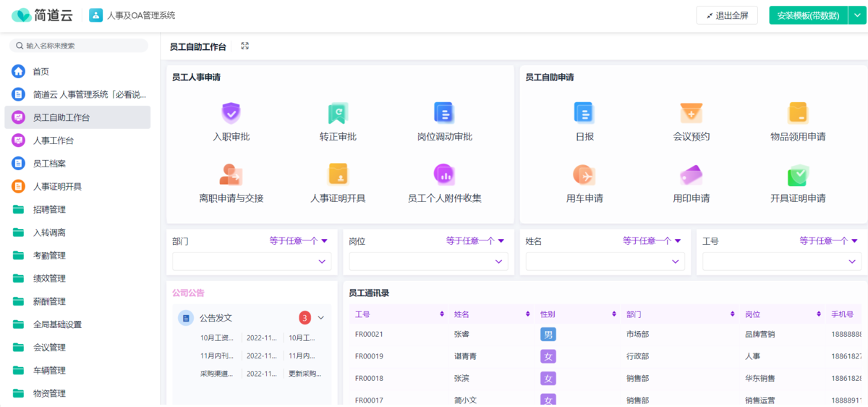Viewport: 868px width, 407px height.
Task: Open the 用印申请 icon
Action: (691, 175)
